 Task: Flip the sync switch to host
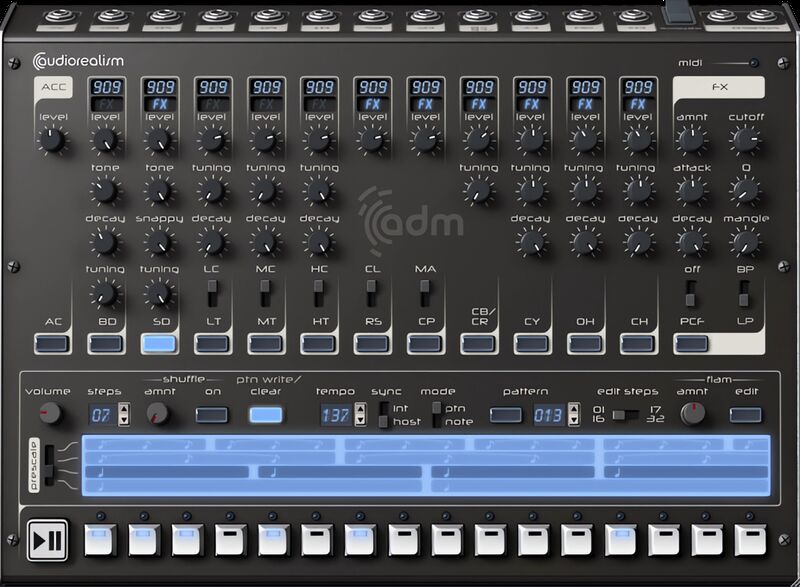(x=384, y=419)
